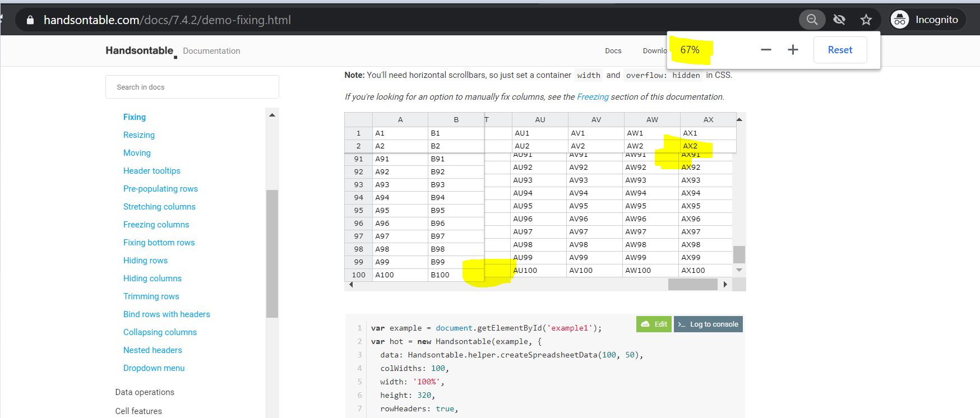
Task: Open Trimming rows page
Action: coord(151,296)
